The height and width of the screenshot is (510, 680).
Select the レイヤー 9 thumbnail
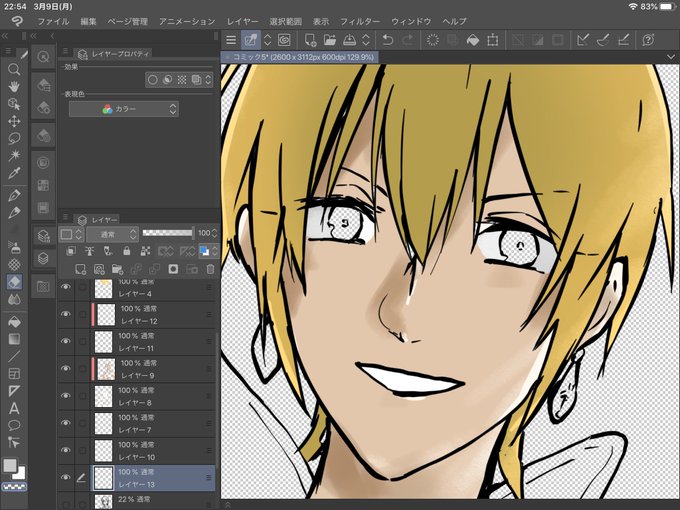106,369
